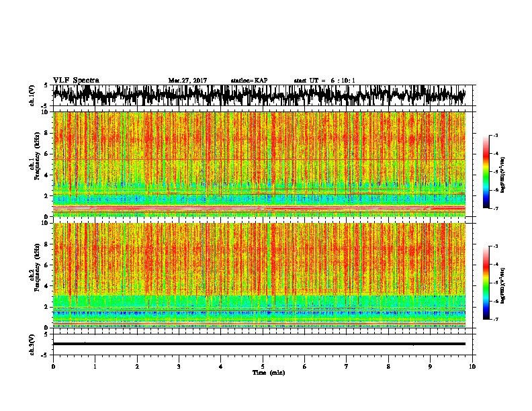Click the "VLF Spectra" plot title
This screenshot has height=411, width=532.
pyautogui.click(x=76, y=80)
